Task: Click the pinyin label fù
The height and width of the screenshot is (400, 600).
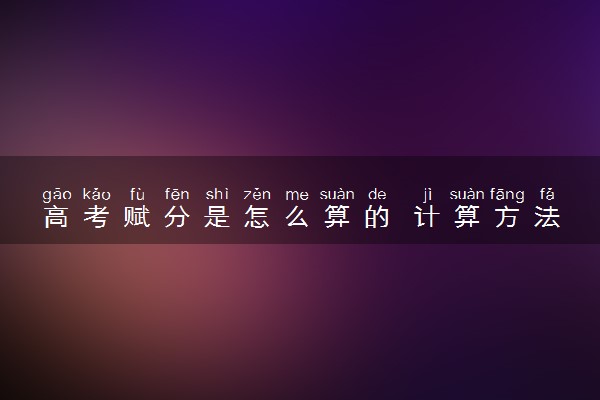Action: (x=137, y=194)
